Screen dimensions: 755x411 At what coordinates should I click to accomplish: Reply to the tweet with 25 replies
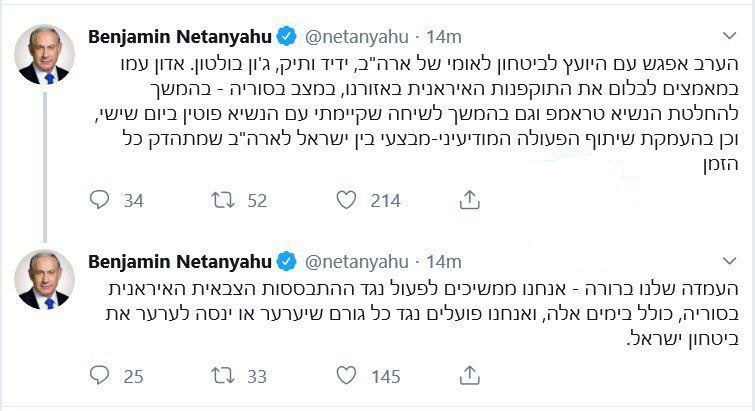click(100, 377)
